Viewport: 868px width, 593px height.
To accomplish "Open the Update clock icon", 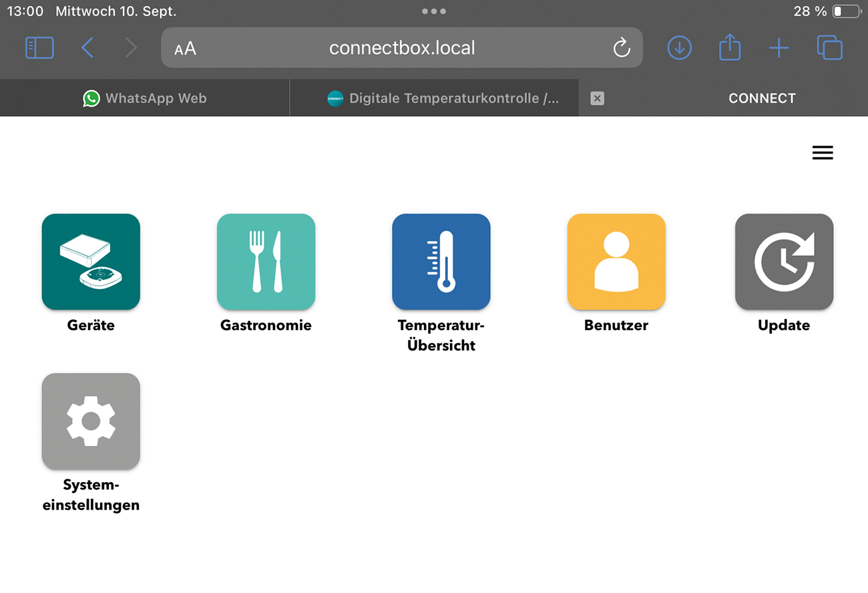I will click(x=784, y=262).
